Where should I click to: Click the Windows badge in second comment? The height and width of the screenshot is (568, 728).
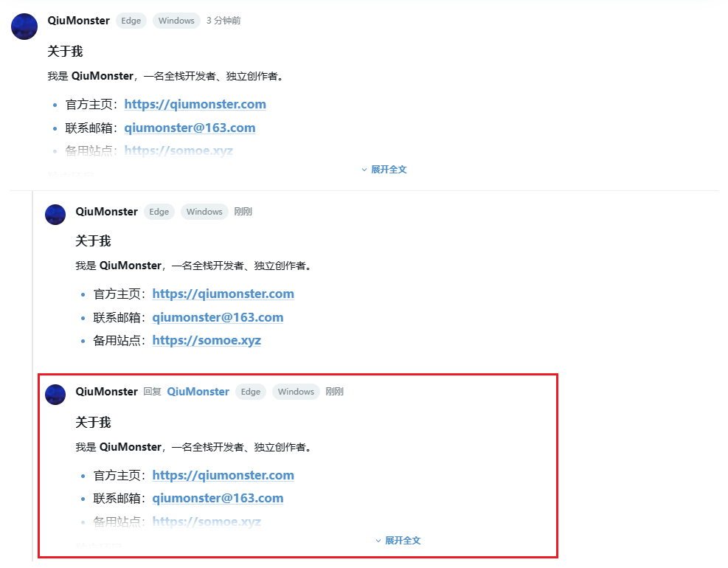(204, 212)
